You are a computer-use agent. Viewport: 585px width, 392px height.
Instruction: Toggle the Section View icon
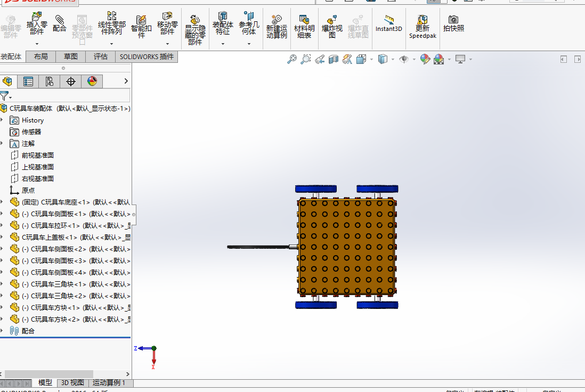coord(333,59)
